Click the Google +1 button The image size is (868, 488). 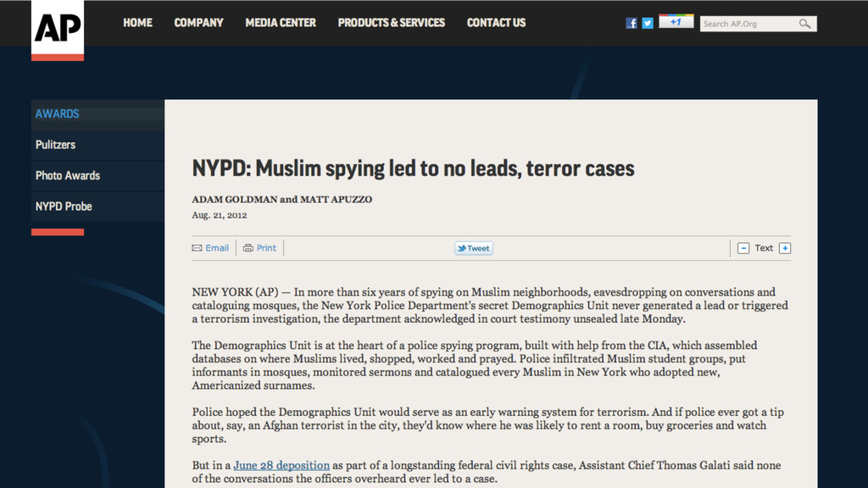[676, 21]
